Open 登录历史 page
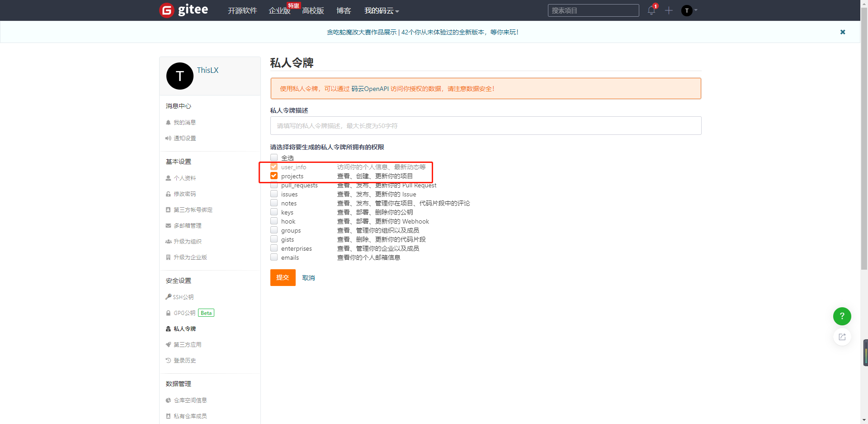The height and width of the screenshot is (424, 868). (184, 361)
